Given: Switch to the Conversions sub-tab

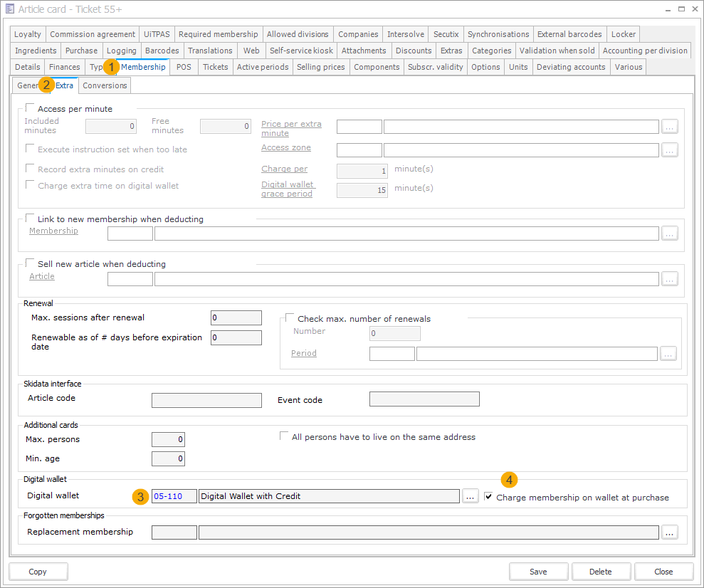Looking at the screenshot, I should [105, 85].
